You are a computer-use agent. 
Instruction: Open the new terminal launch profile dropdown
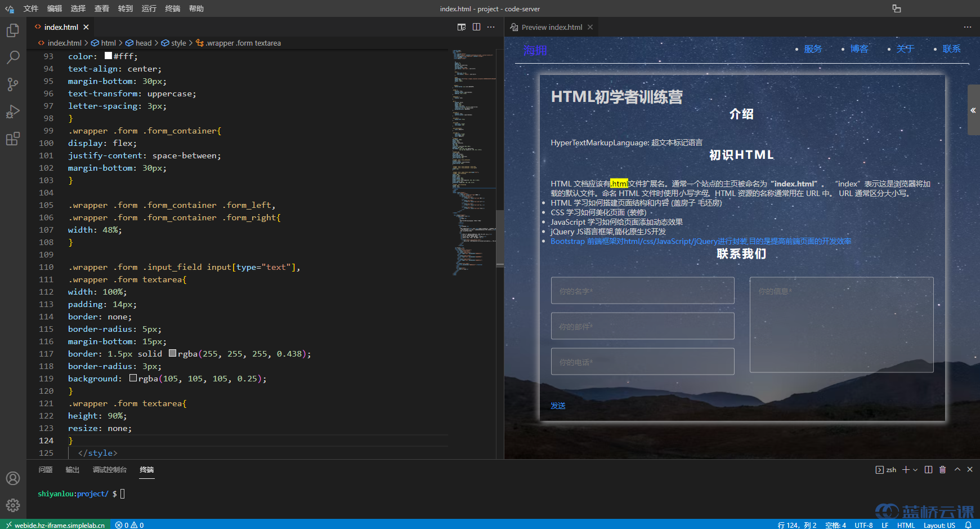click(916, 470)
